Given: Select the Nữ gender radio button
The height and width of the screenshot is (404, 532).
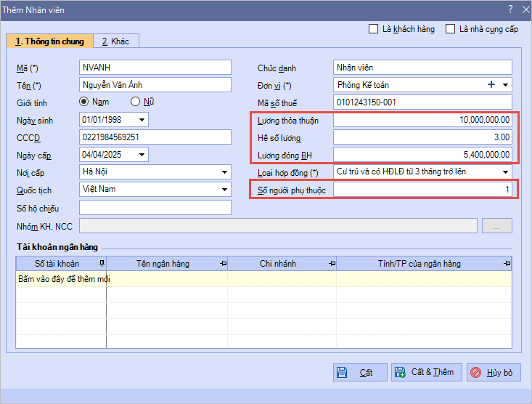Looking at the screenshot, I should 135,102.
